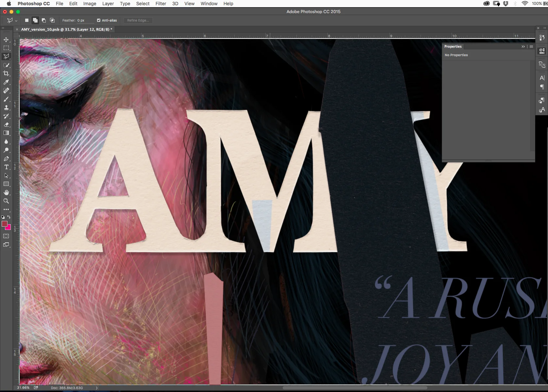The height and width of the screenshot is (392, 548).
Task: Select the Hand tool
Action: [6, 192]
